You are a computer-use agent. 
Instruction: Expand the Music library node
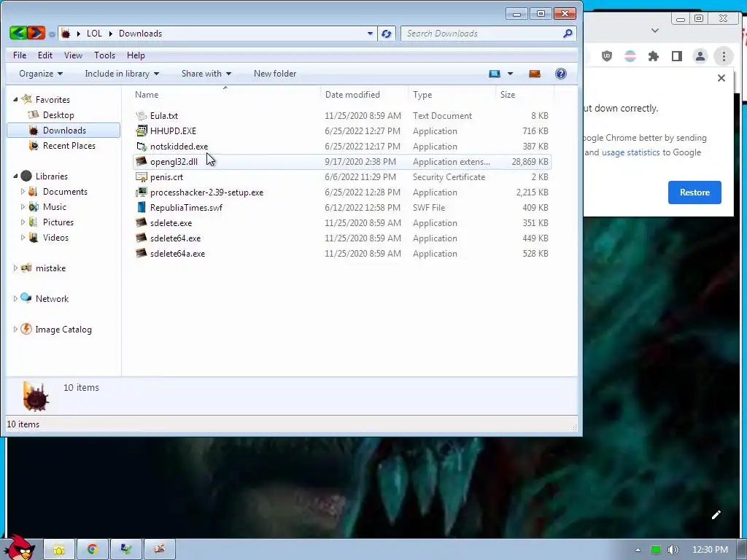pos(23,206)
